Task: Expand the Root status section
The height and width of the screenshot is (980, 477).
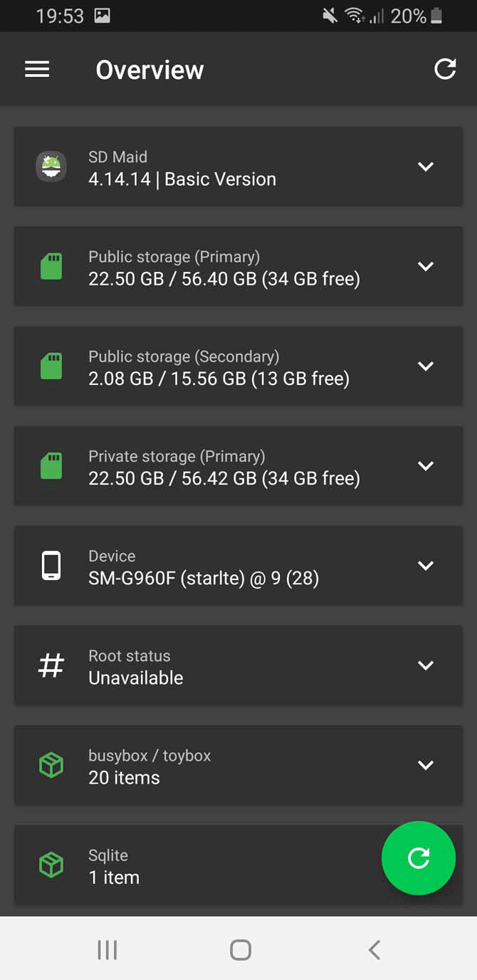Action: click(426, 665)
